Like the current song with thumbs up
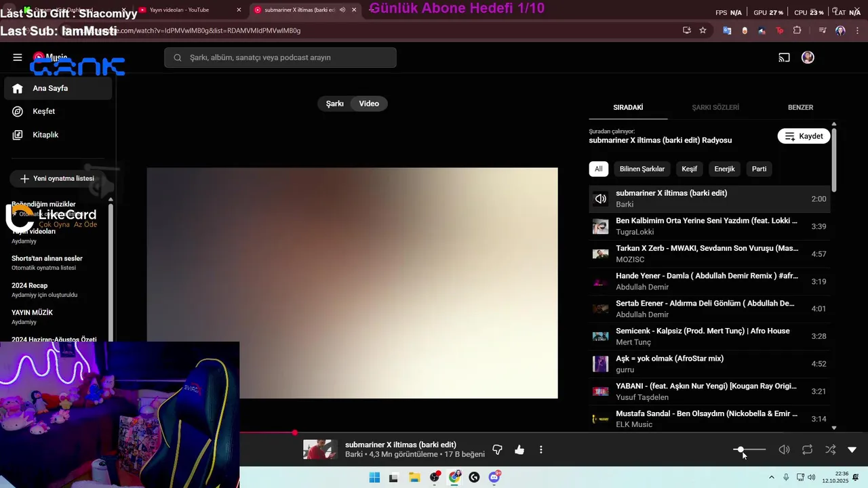Image resolution: width=868 pixels, height=488 pixels. (519, 450)
